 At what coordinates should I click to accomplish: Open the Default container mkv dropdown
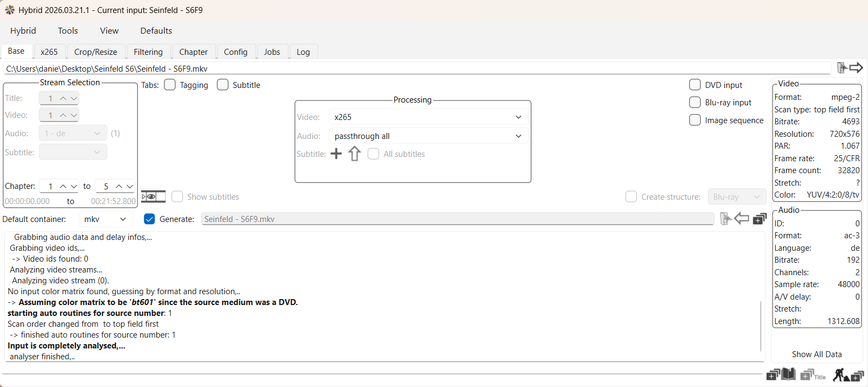pyautogui.click(x=105, y=219)
